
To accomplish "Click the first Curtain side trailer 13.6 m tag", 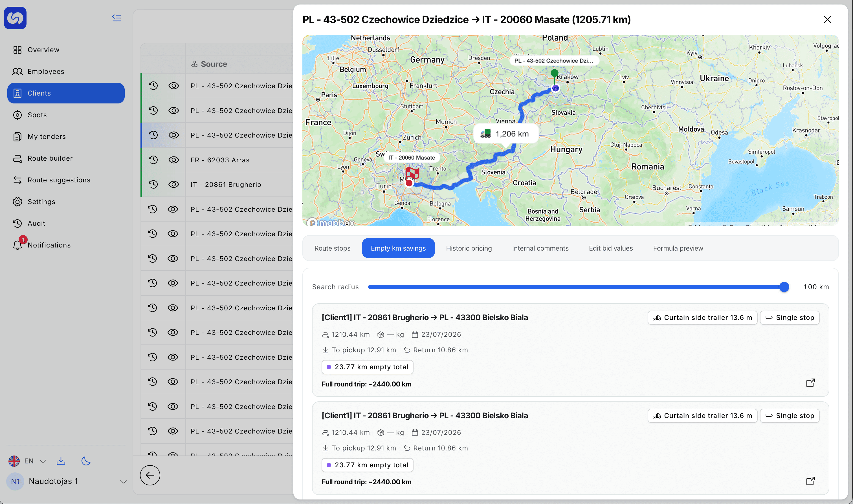I will coord(702,318).
